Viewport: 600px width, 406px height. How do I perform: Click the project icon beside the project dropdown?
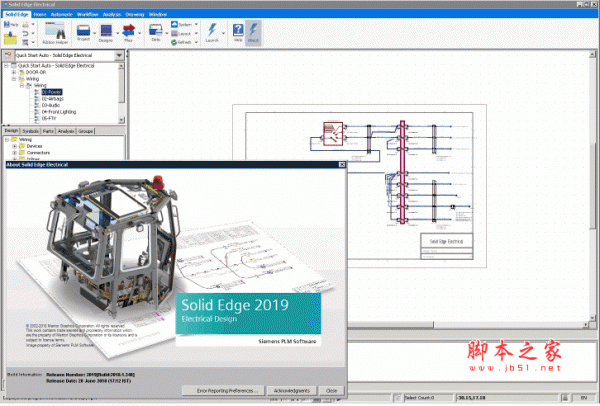pos(8,55)
